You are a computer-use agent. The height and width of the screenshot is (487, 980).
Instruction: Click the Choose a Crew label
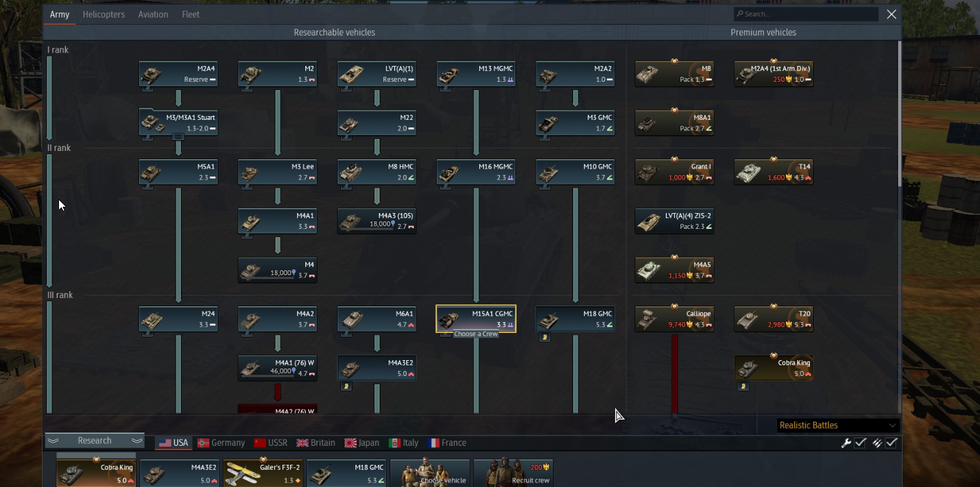click(x=476, y=334)
